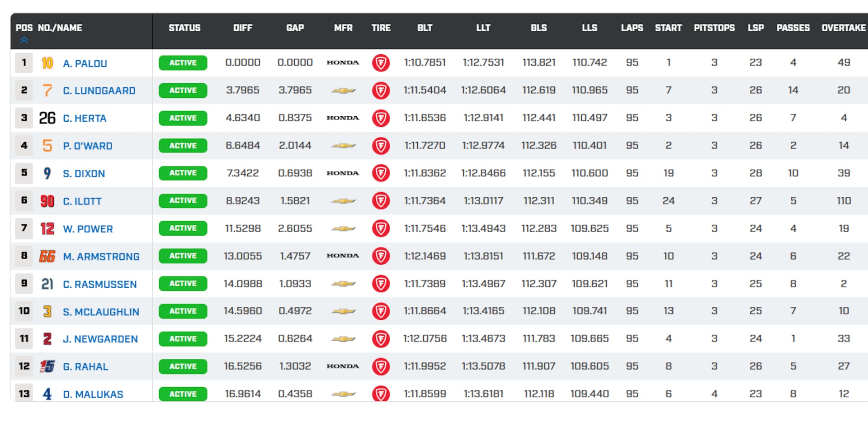Image resolution: width=868 pixels, height=423 pixels.
Task: Sort by the GAP column header
Action: click(295, 28)
